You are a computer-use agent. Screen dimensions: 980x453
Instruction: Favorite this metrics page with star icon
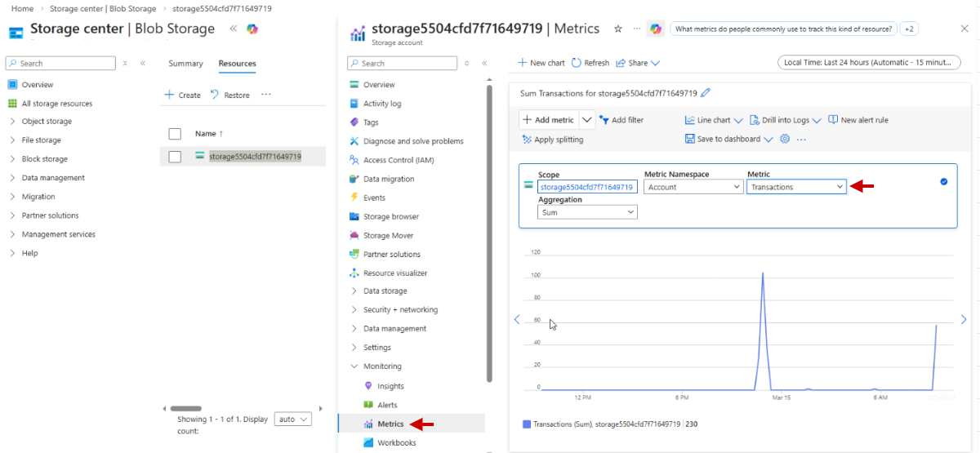pos(617,29)
